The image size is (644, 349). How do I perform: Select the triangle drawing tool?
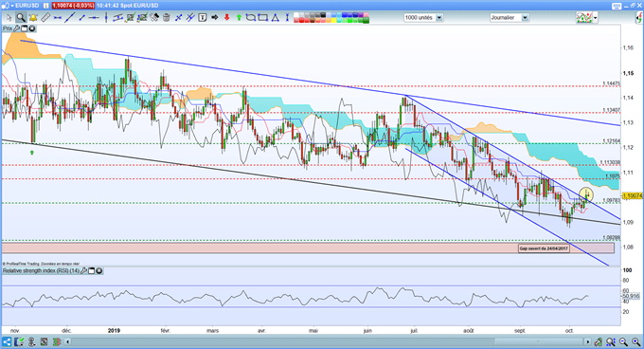pos(276,18)
